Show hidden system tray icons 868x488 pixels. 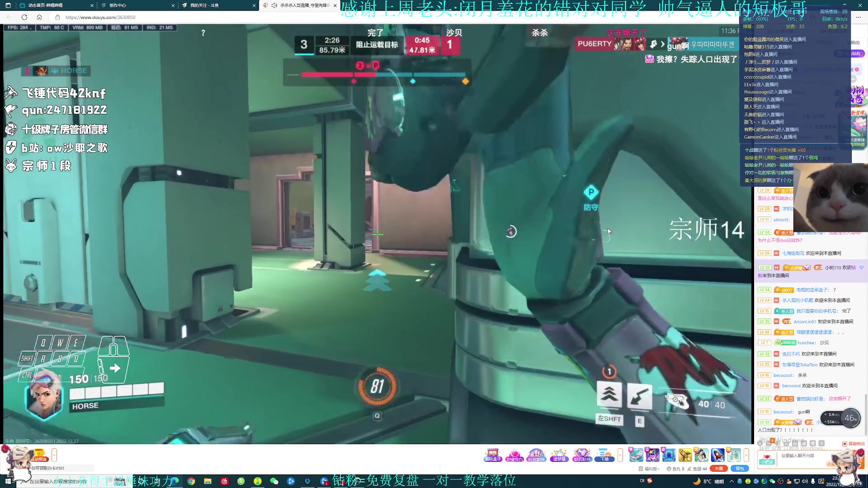point(732,481)
